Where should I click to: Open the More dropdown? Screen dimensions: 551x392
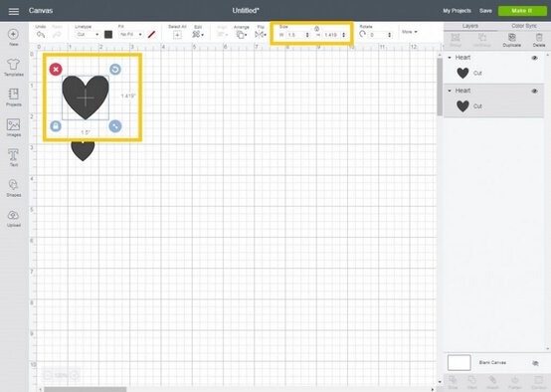point(410,32)
